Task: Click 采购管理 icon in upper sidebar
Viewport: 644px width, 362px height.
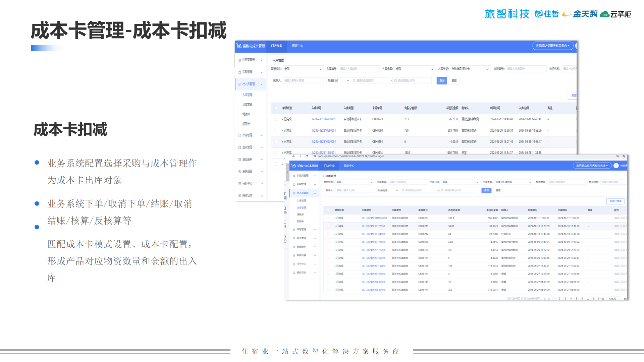Action: pyautogui.click(x=239, y=72)
